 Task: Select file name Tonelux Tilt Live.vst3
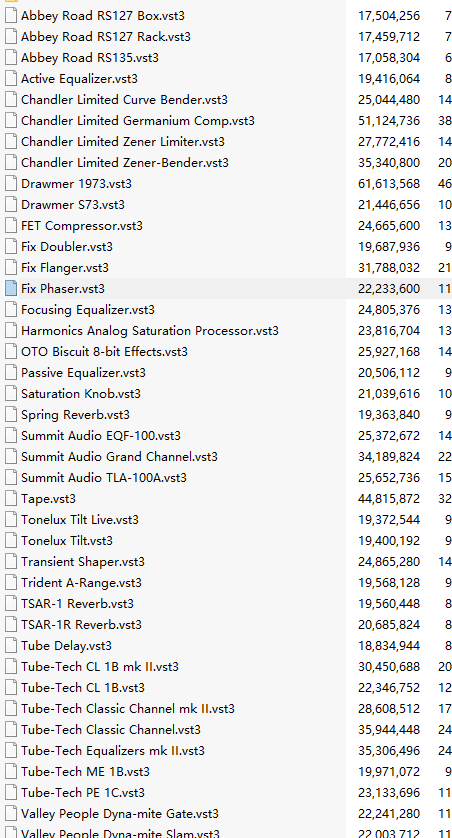point(80,520)
